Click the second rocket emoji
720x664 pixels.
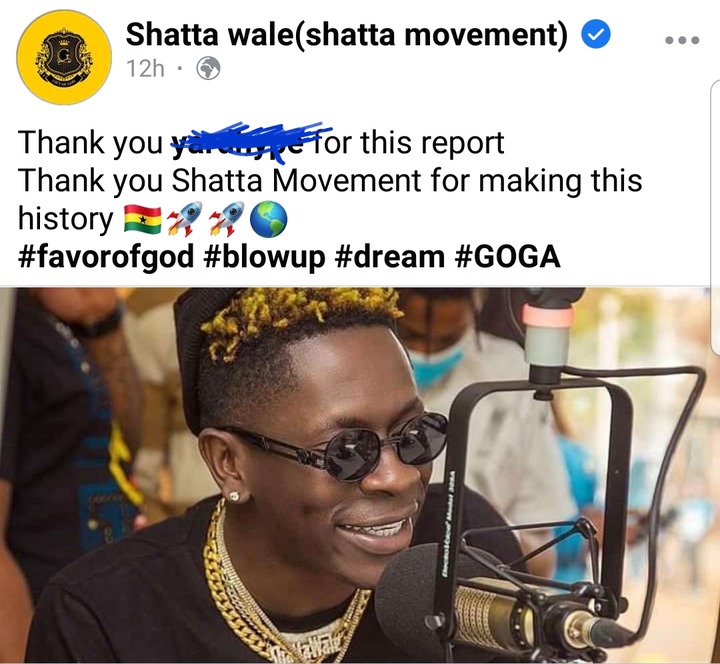click(x=226, y=219)
